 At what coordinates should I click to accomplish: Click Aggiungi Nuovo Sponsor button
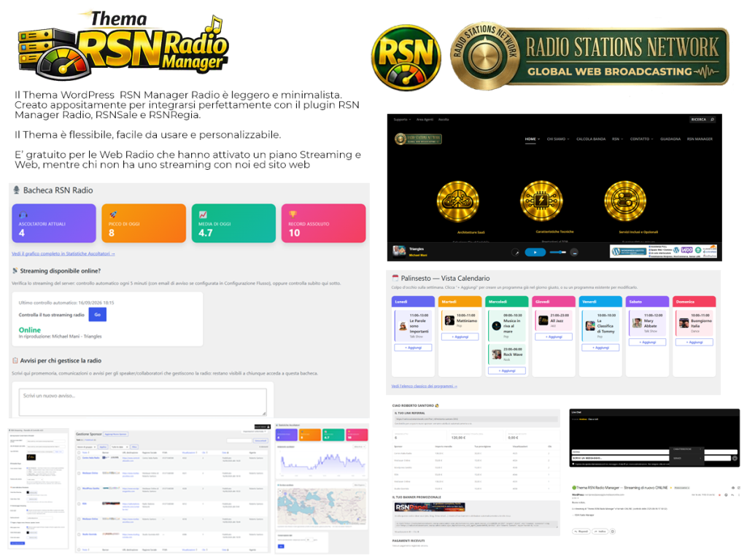(x=116, y=435)
